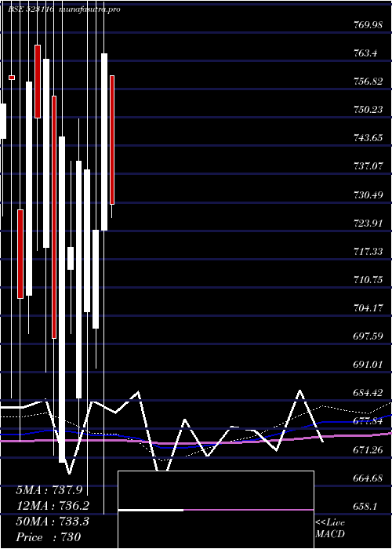Screen dimensions: 392x549
Task: Click the BSE stock code label
Action: pyautogui.click(x=31, y=9)
